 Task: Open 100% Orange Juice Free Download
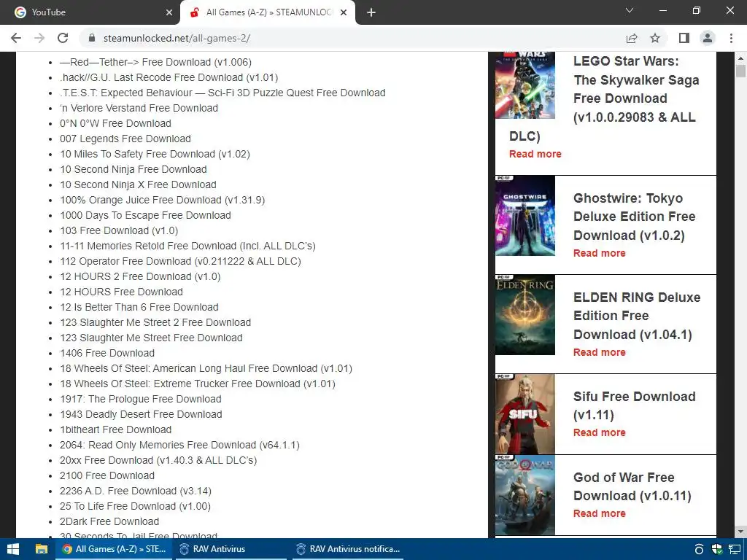tap(163, 200)
